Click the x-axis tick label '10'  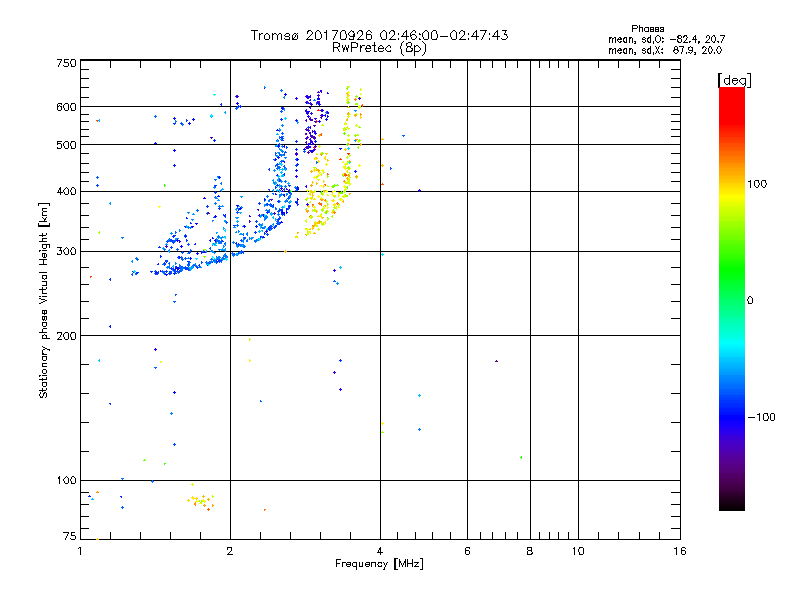click(x=578, y=551)
